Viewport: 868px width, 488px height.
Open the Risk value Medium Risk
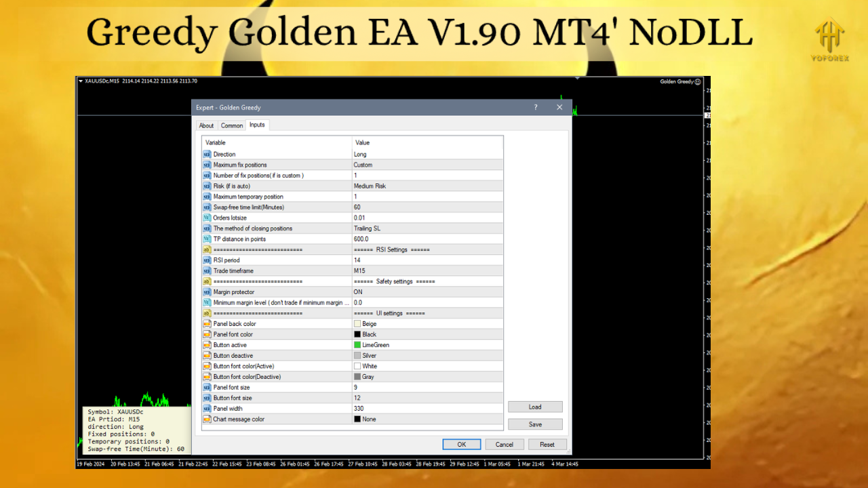click(x=370, y=186)
